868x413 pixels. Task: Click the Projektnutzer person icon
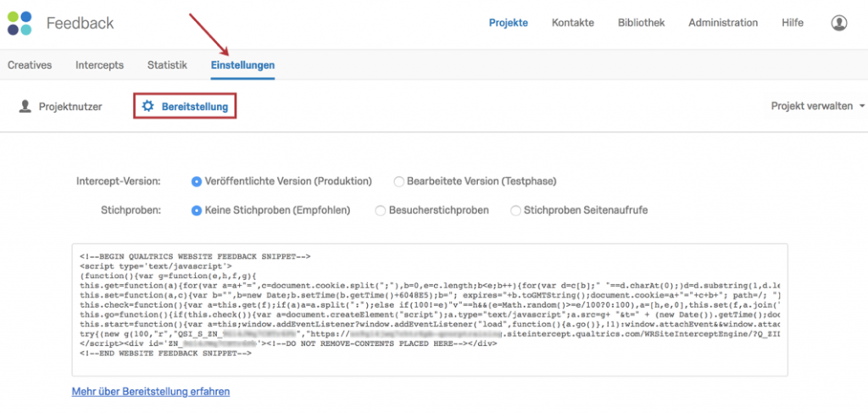pyautogui.click(x=25, y=106)
